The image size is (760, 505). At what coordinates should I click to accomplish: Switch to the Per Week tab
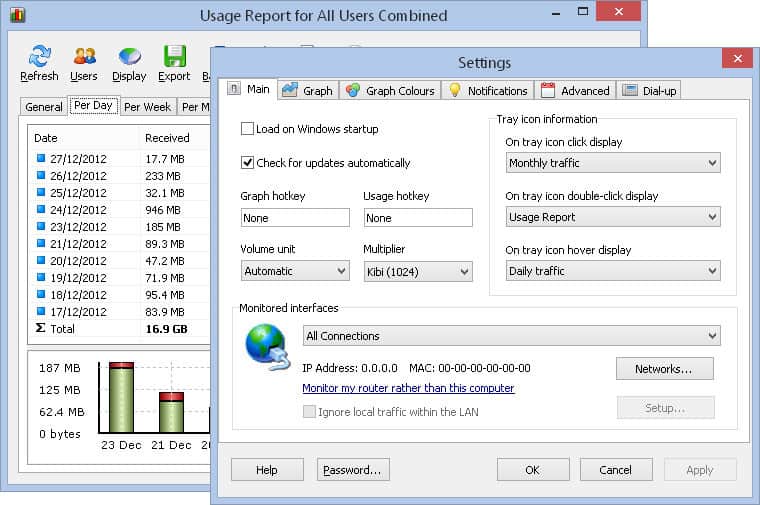coord(147,107)
